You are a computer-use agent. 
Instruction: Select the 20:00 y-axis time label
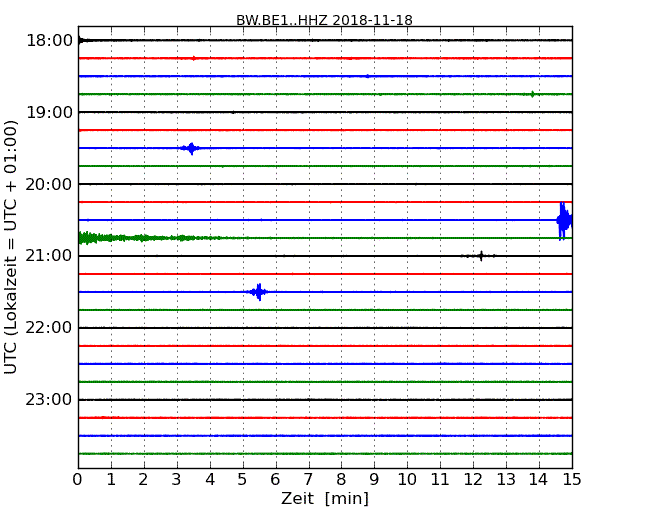coord(49,184)
